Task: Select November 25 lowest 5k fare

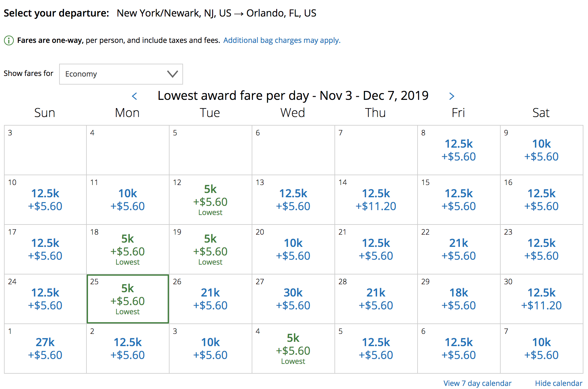Action: click(128, 299)
